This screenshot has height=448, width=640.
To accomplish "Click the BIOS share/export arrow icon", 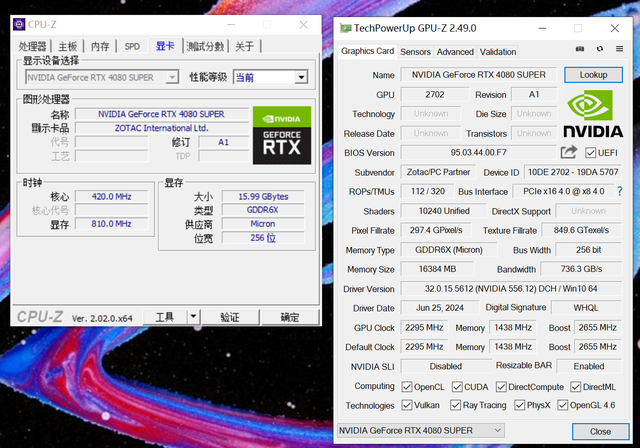I will pos(569,152).
